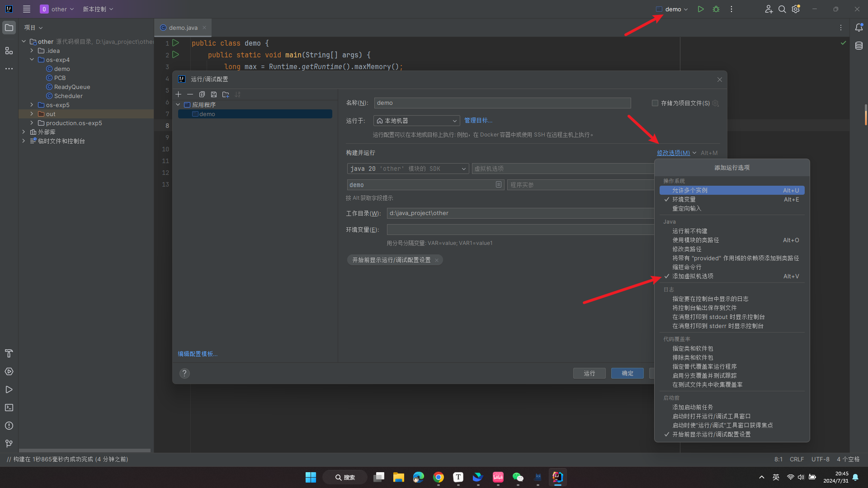Open Manage targets link
Screen dimensions: 868x488
coord(478,121)
